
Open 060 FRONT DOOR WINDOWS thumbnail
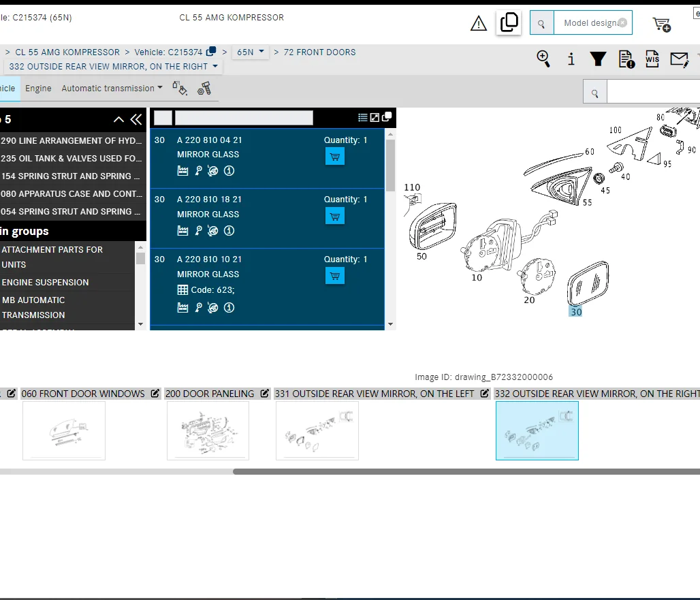[64, 430]
